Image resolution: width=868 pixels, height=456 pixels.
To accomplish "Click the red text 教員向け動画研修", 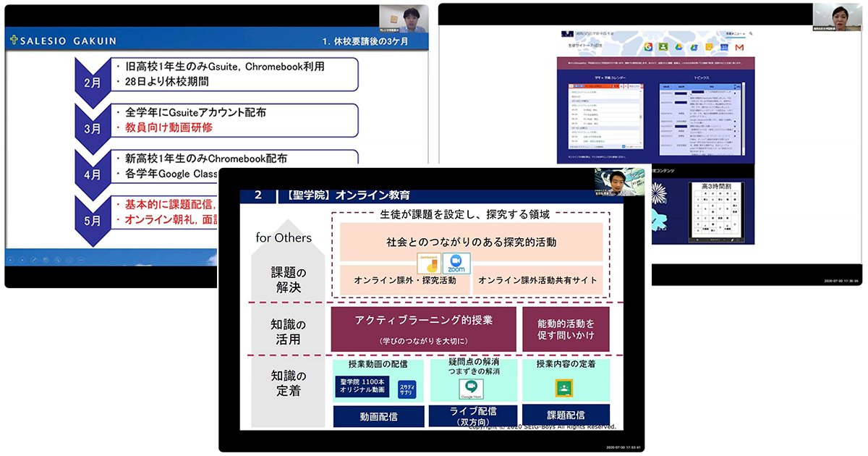I will click(x=169, y=127).
